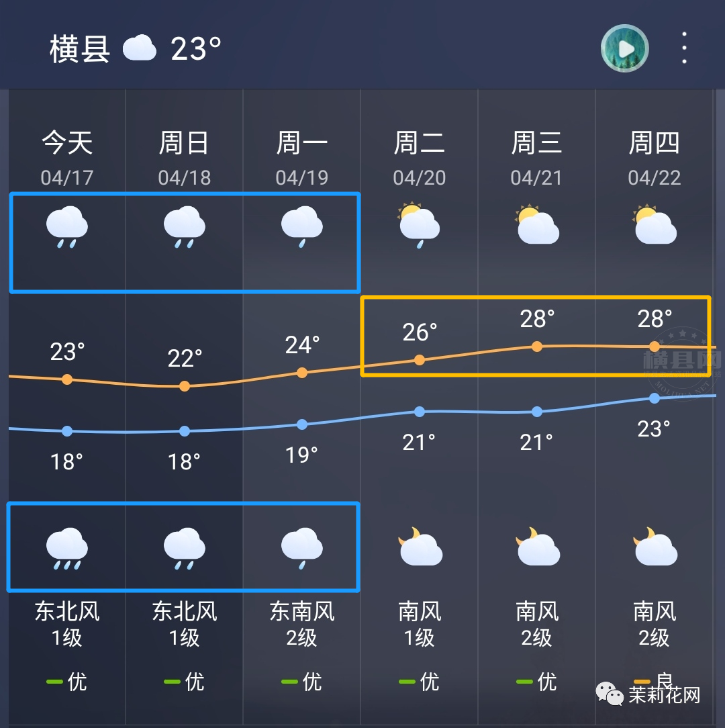The image size is (725, 728).
Task: Open the three-dot overflow menu
Action: click(x=683, y=48)
